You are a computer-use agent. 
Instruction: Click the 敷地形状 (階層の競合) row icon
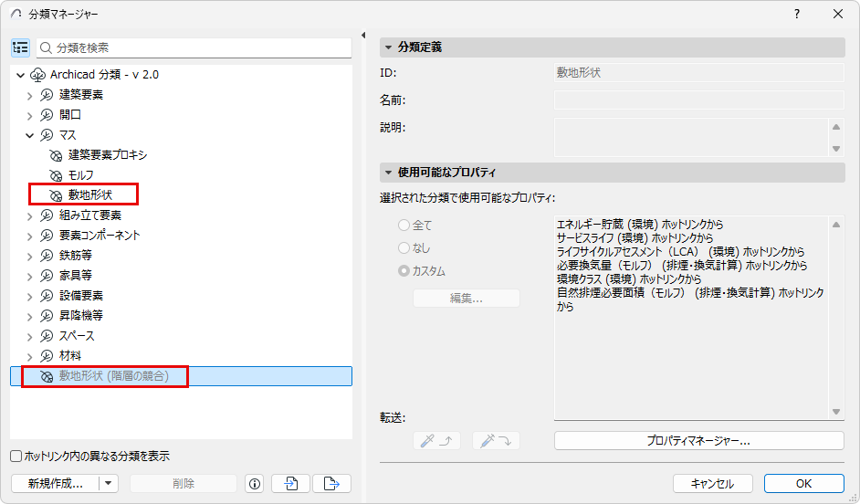pyautogui.click(x=47, y=376)
